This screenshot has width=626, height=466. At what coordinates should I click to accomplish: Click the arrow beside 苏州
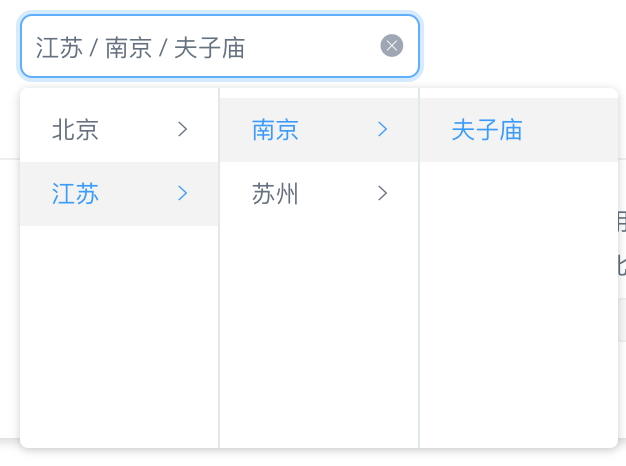(382, 194)
